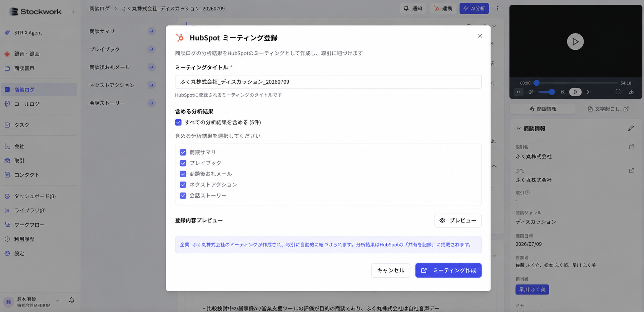This screenshot has width=644, height=312.
Task: Click 利用履歴 sidebar icon
Action: (x=7, y=239)
